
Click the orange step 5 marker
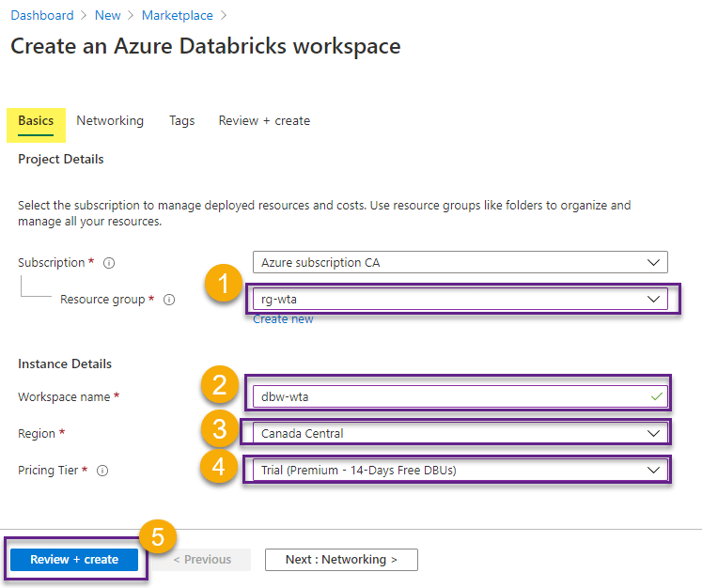[158, 538]
